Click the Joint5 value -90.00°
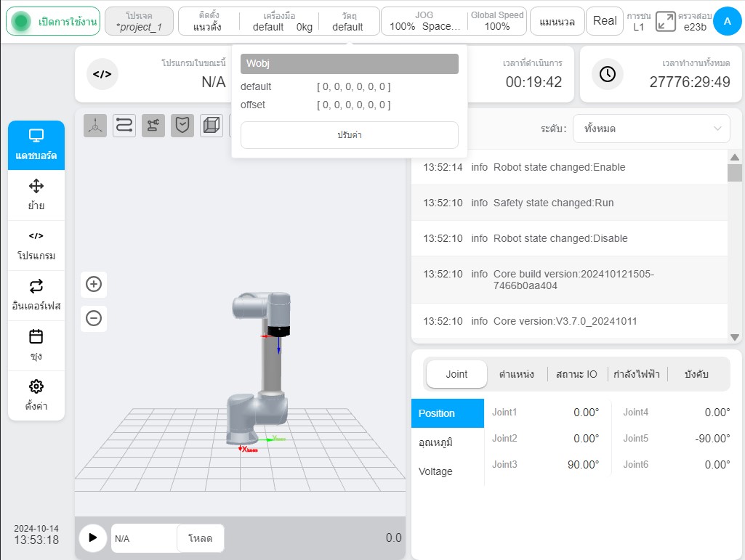This screenshot has width=745, height=560. 712,439
